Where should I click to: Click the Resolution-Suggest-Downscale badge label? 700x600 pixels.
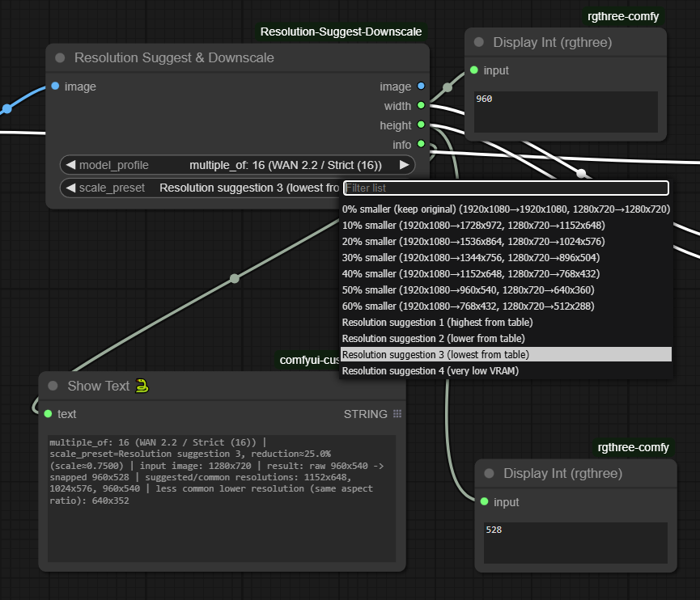point(341,32)
